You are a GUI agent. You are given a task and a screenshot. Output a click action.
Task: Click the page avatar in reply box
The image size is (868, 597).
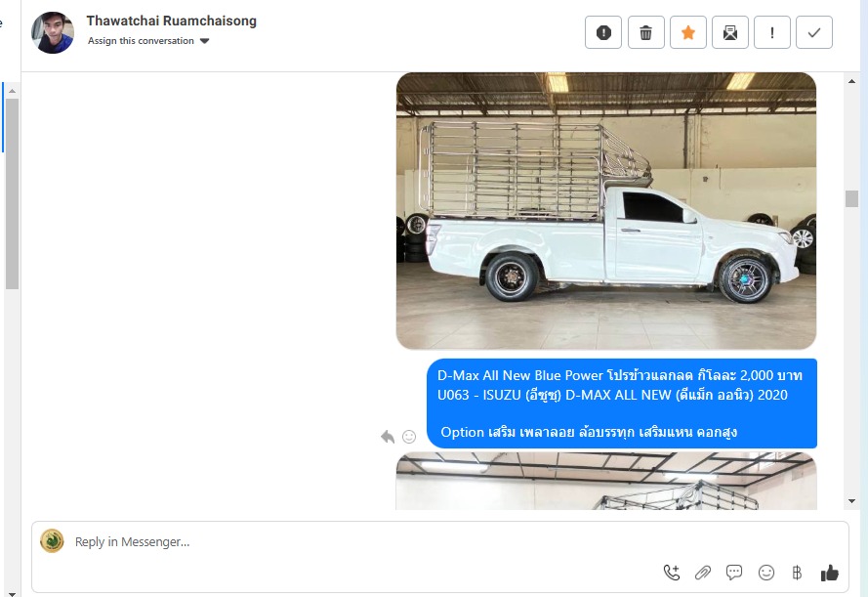coord(52,541)
